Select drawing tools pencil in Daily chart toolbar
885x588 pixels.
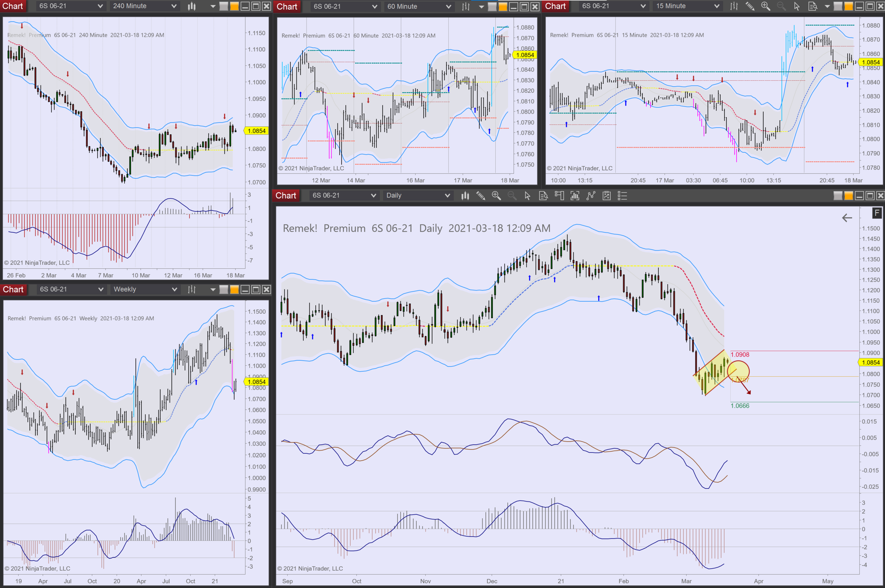tap(480, 195)
